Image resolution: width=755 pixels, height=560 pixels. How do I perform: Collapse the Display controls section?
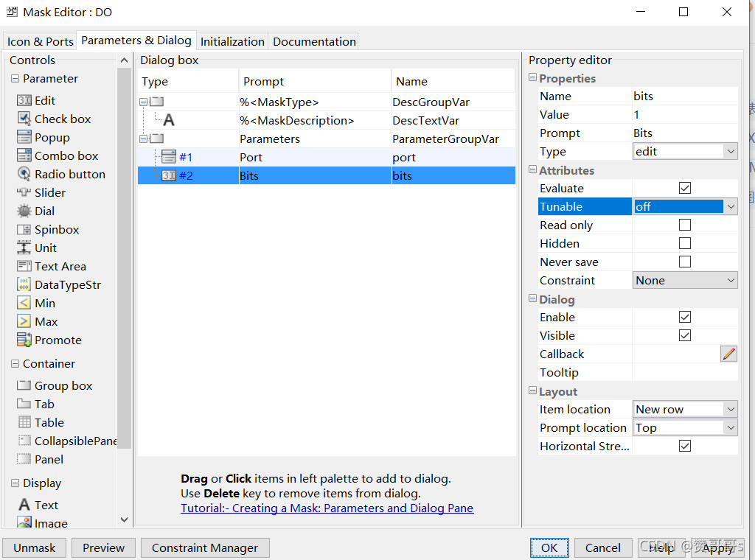[x=15, y=483]
